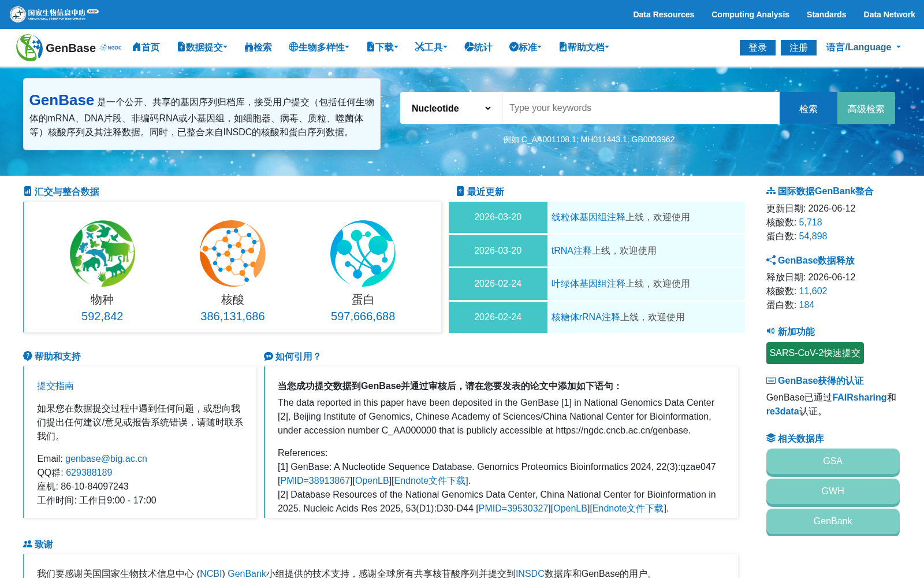This screenshot has height=578, width=924.
Task: Open the 叶绿体基因组注释 news link
Action: coord(588,283)
